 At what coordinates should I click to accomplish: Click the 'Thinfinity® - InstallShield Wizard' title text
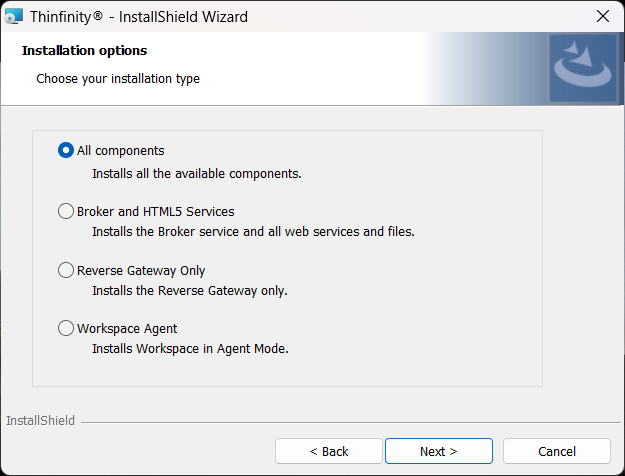139,17
